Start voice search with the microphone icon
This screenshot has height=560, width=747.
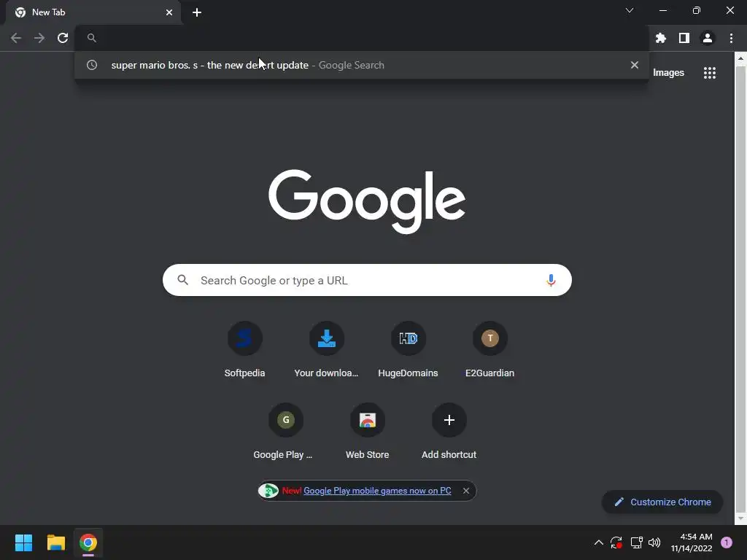point(551,281)
